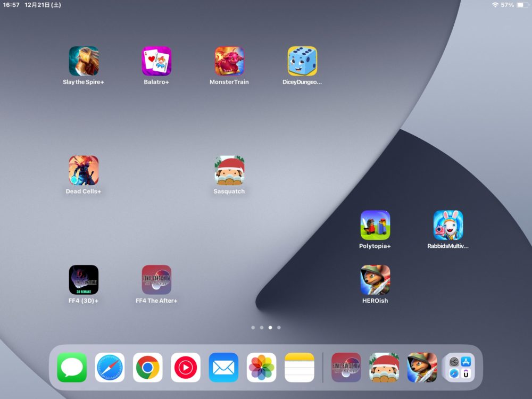Launch the Balatro+ card game

(x=156, y=61)
